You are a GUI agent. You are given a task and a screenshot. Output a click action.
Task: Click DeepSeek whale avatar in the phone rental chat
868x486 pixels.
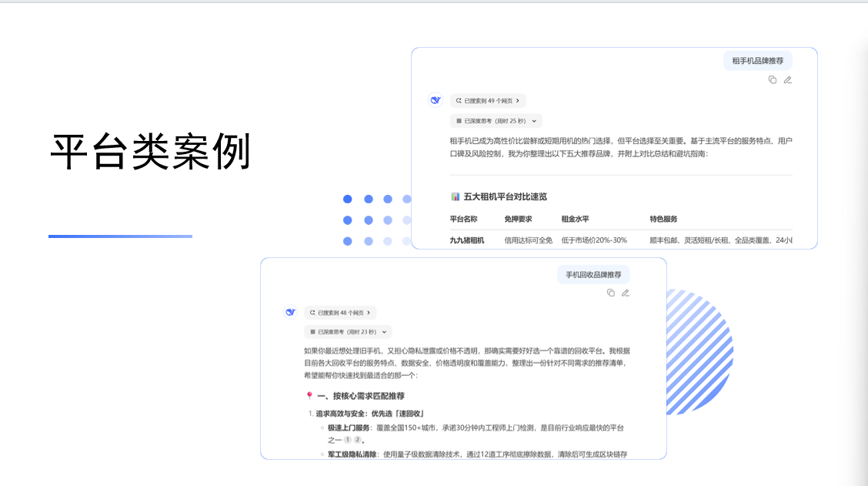436,100
